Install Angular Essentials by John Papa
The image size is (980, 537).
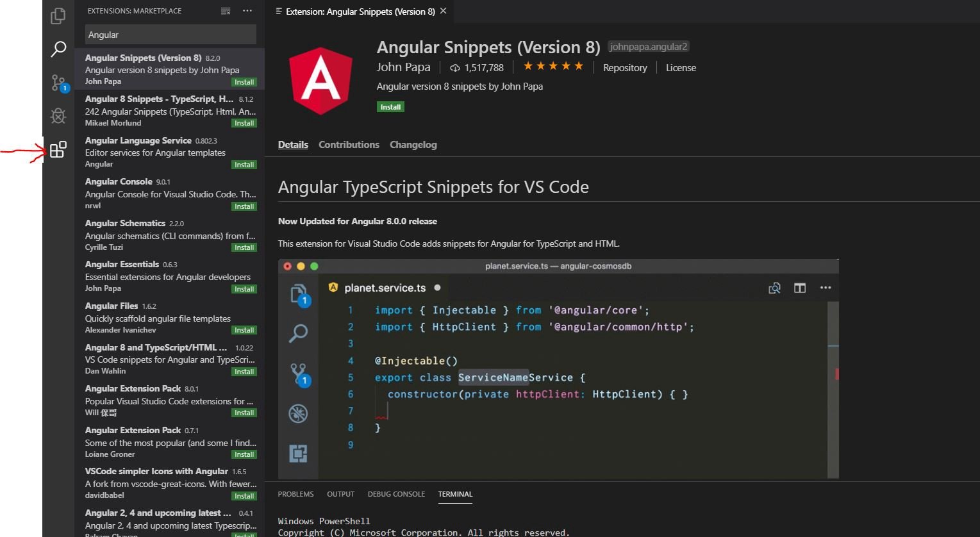pos(244,288)
